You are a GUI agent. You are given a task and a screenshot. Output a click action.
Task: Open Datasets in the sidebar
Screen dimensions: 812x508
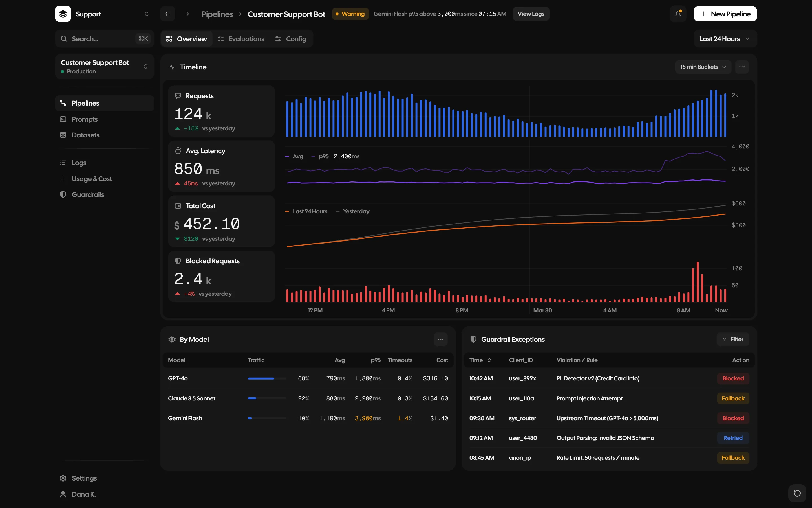105,135
